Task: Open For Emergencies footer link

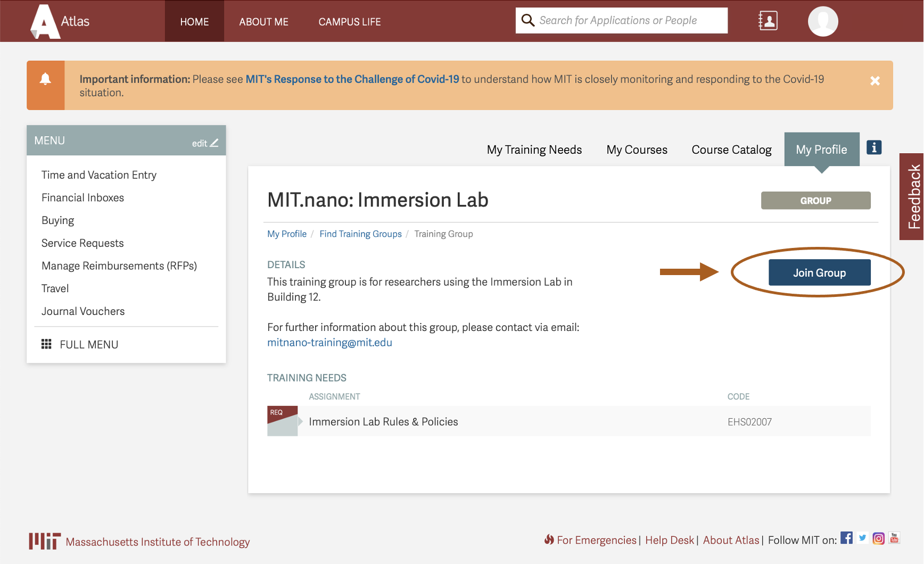Action: tap(597, 540)
